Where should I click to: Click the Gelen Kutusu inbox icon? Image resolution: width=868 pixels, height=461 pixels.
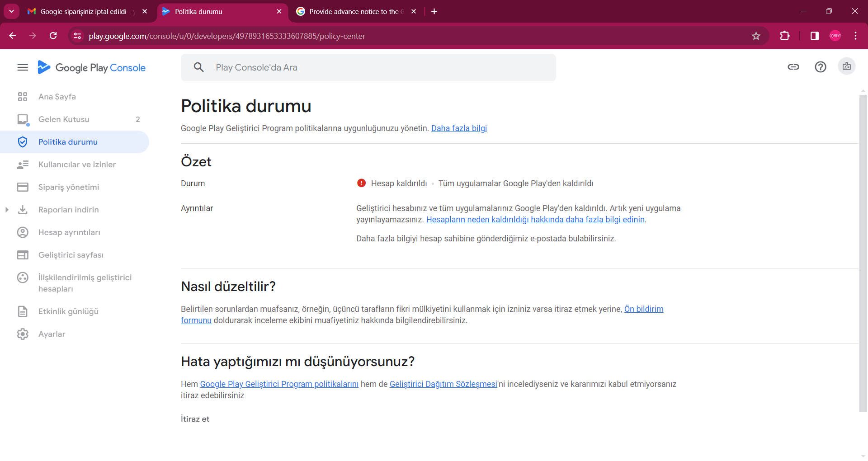(x=23, y=119)
